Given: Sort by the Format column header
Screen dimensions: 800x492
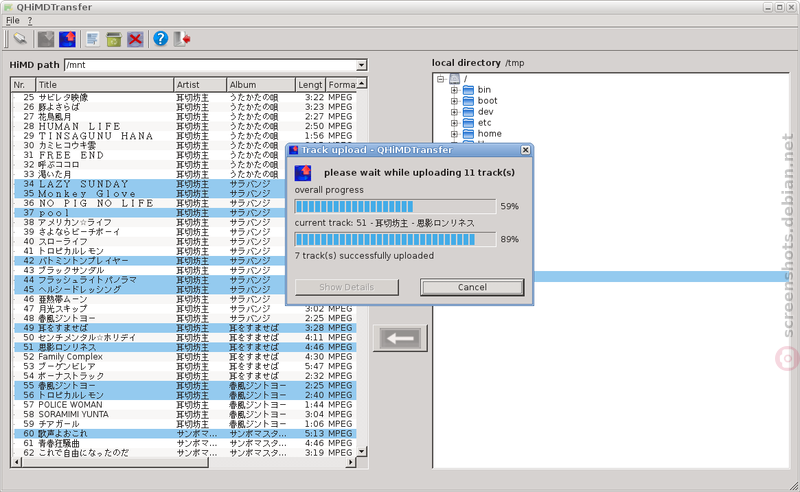Looking at the screenshot, I should [341, 85].
